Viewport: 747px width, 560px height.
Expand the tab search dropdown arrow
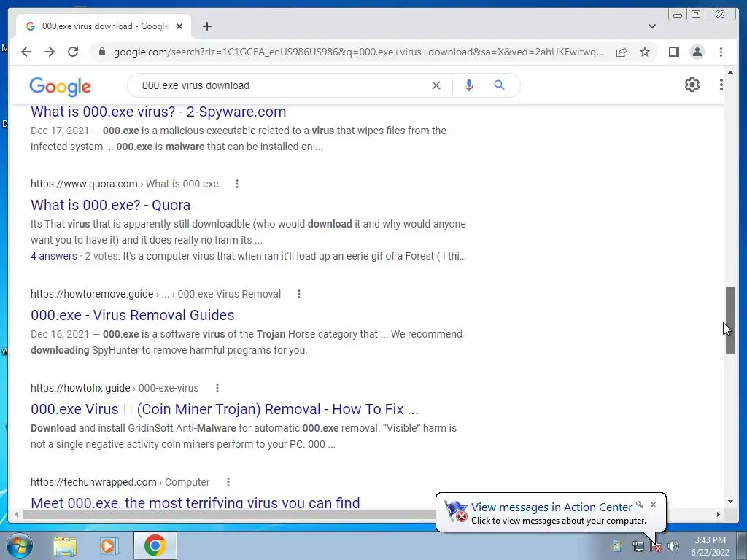click(x=651, y=26)
